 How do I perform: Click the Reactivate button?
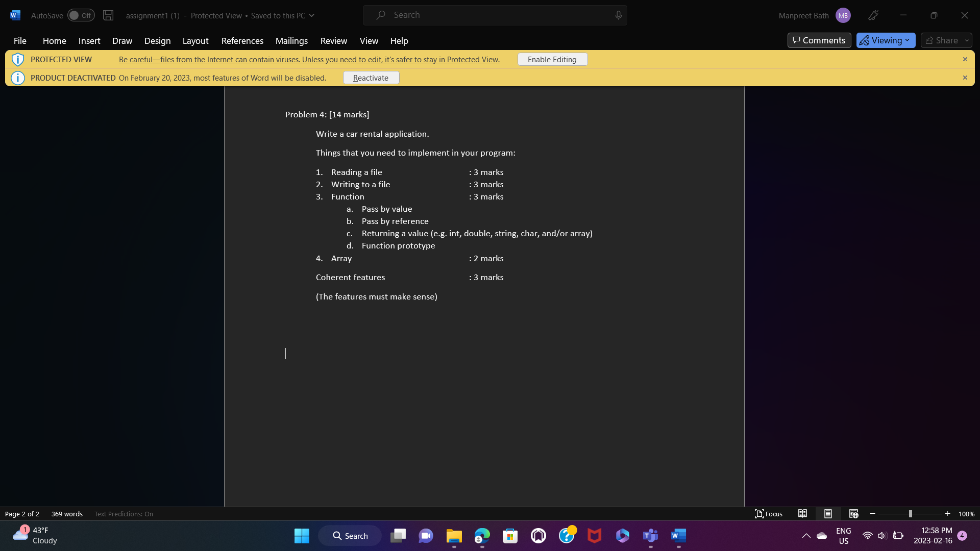(371, 78)
